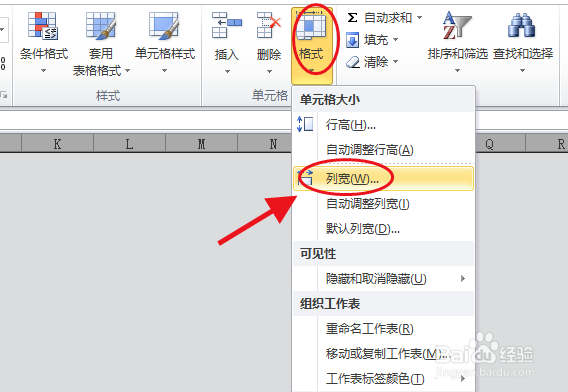
Task: Click the Clear (清除) eraser icon
Action: click(x=352, y=62)
